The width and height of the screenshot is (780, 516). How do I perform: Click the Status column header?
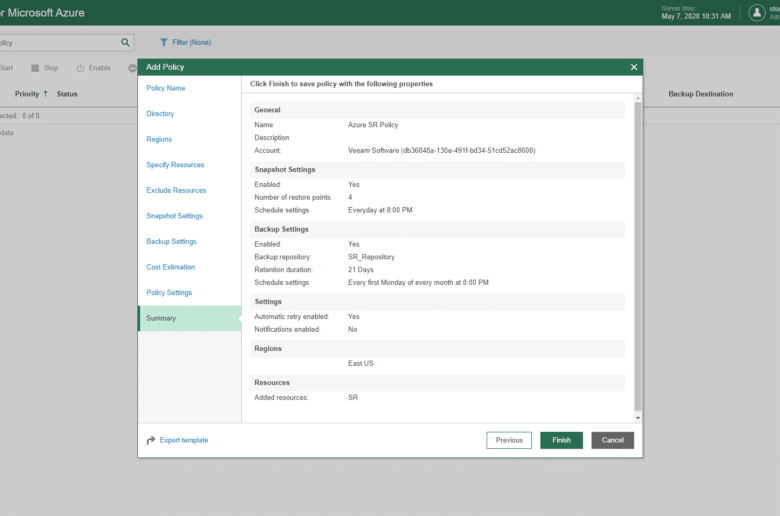(x=67, y=94)
